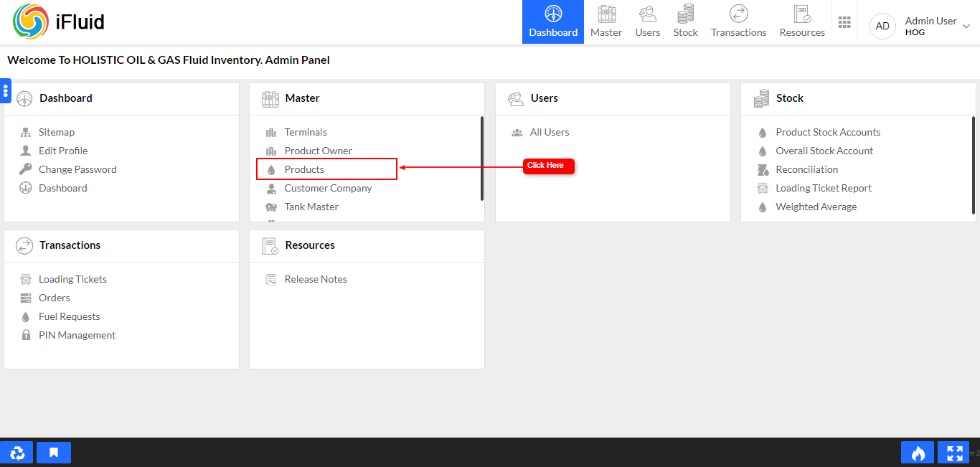
Task: Open Orders in Transactions card
Action: point(55,298)
